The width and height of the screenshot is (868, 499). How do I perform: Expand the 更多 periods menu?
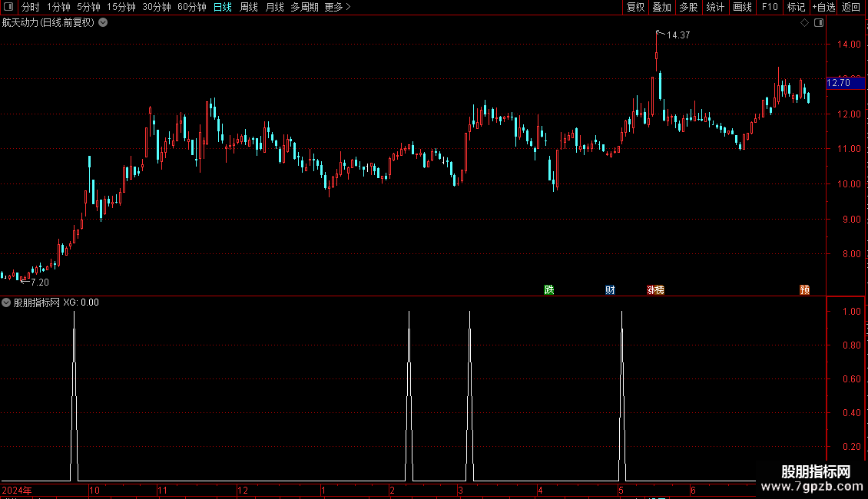point(338,7)
